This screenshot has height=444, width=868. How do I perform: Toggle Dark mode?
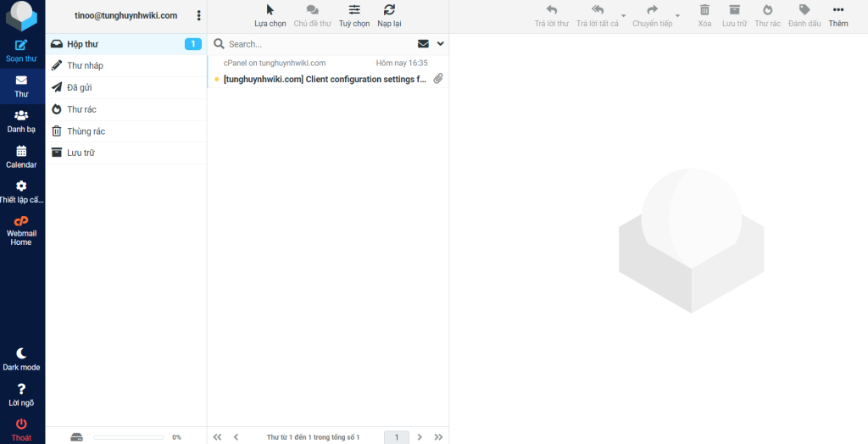21,360
